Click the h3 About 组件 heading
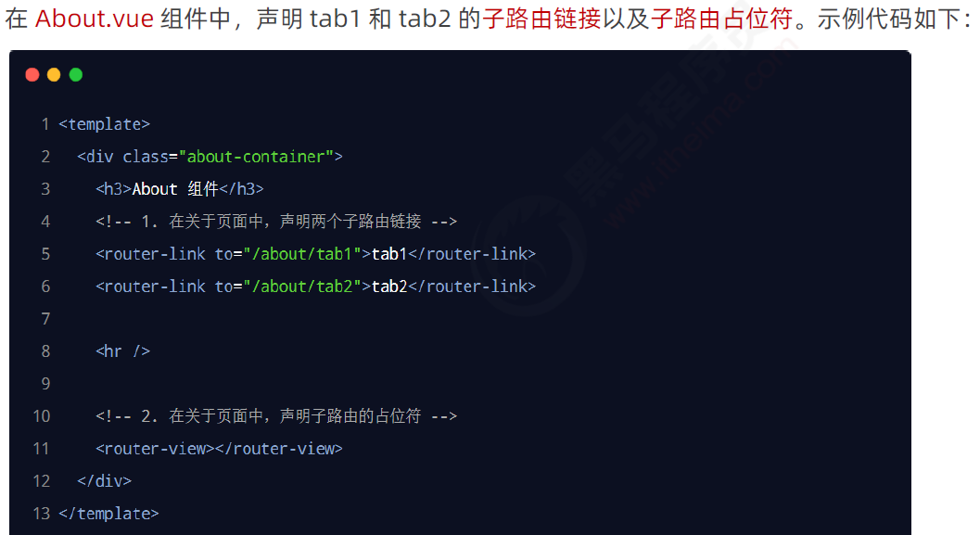Viewport: 980px width, 535px height. (179, 189)
